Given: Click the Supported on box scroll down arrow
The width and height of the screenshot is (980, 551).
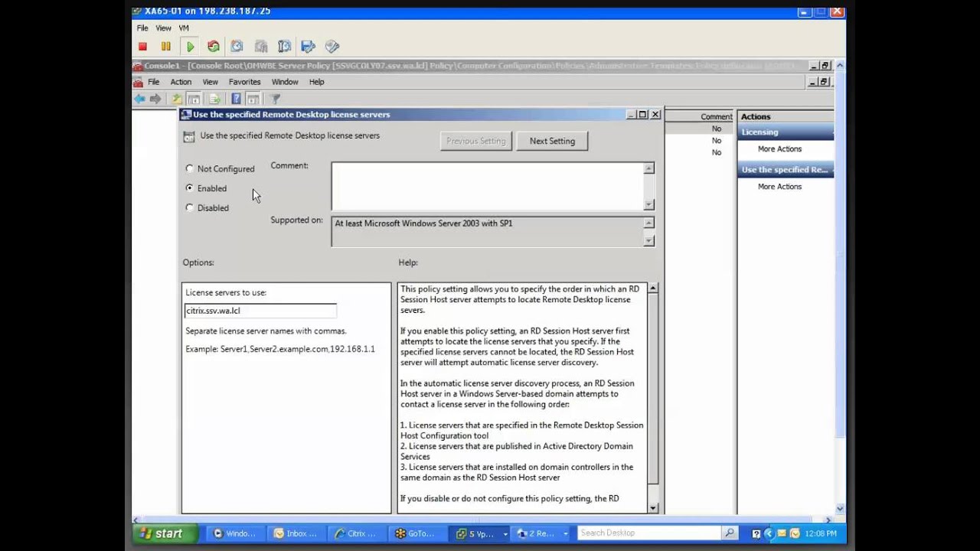Looking at the screenshot, I should [649, 240].
